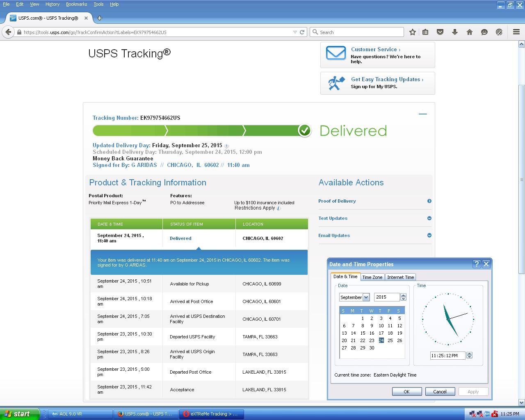Click the Customer Service envelope icon
This screenshot has width=525, height=420.
tap(336, 53)
